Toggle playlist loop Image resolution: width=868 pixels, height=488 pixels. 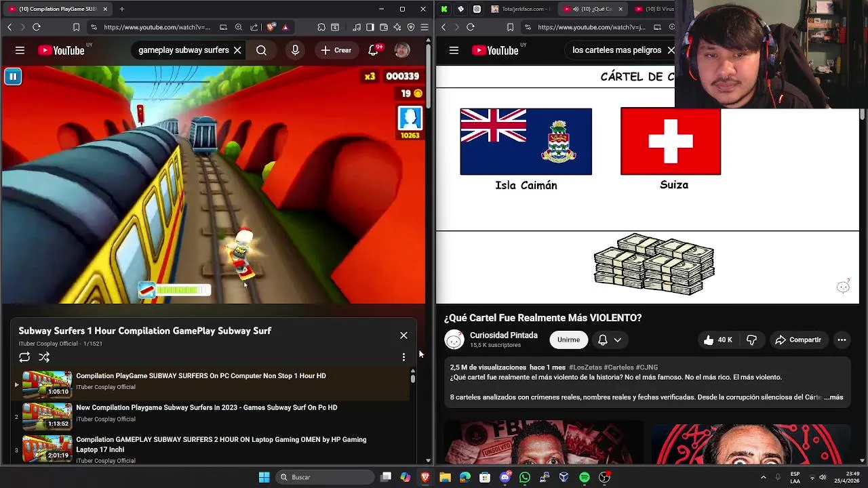click(x=24, y=357)
